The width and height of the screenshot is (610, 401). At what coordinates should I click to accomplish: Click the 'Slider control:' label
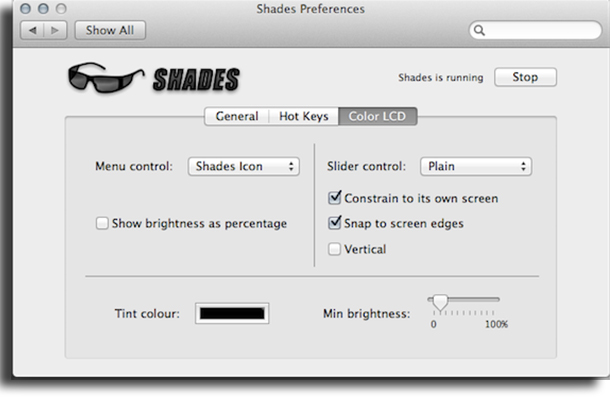[366, 166]
